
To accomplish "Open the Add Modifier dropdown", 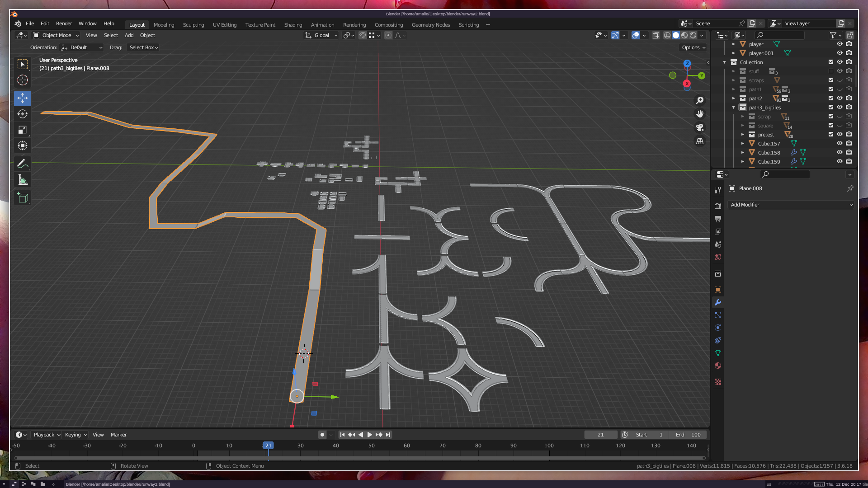I will 791,205.
